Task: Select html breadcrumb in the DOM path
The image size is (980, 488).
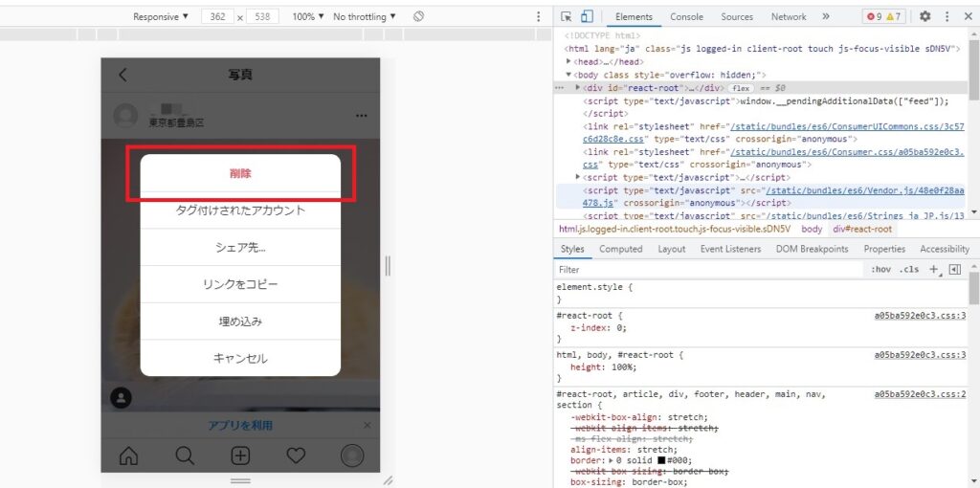Action: click(x=675, y=230)
